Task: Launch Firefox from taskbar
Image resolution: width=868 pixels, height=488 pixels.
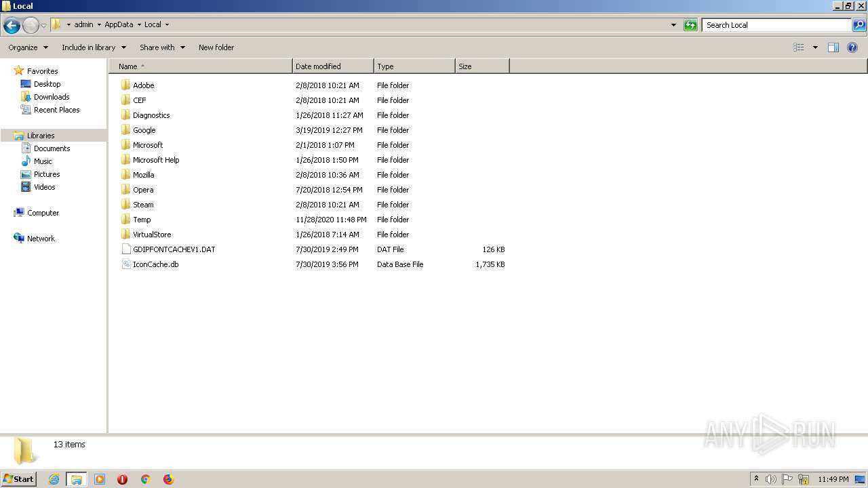Action: pyautogui.click(x=168, y=479)
